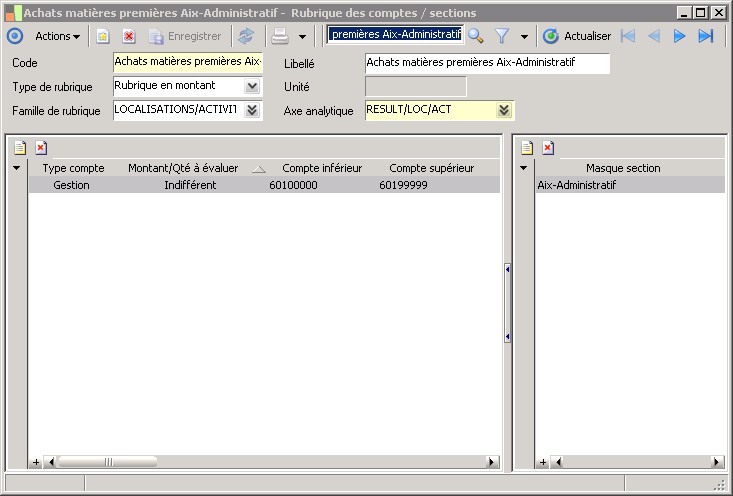733x496 pixels.
Task: Open the Actions menu
Action: (57, 36)
